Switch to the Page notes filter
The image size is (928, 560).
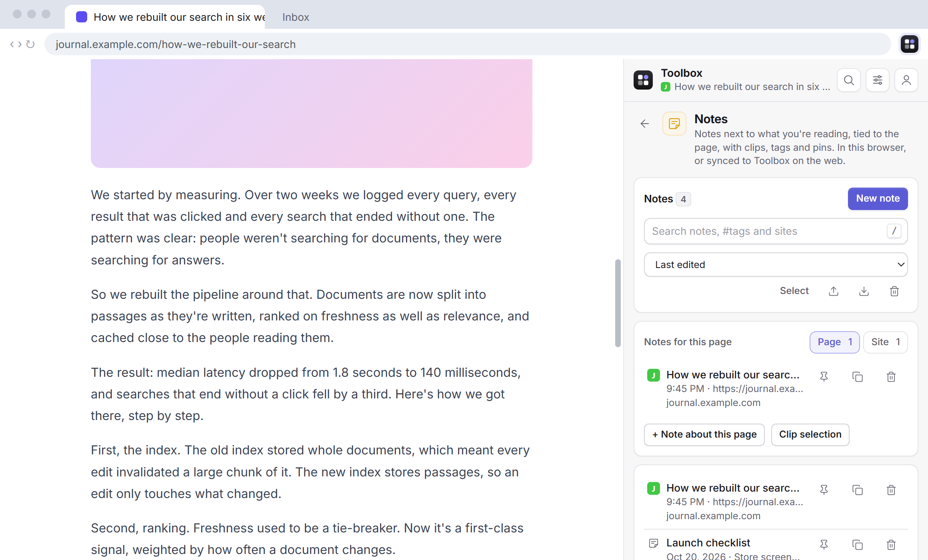click(x=834, y=342)
